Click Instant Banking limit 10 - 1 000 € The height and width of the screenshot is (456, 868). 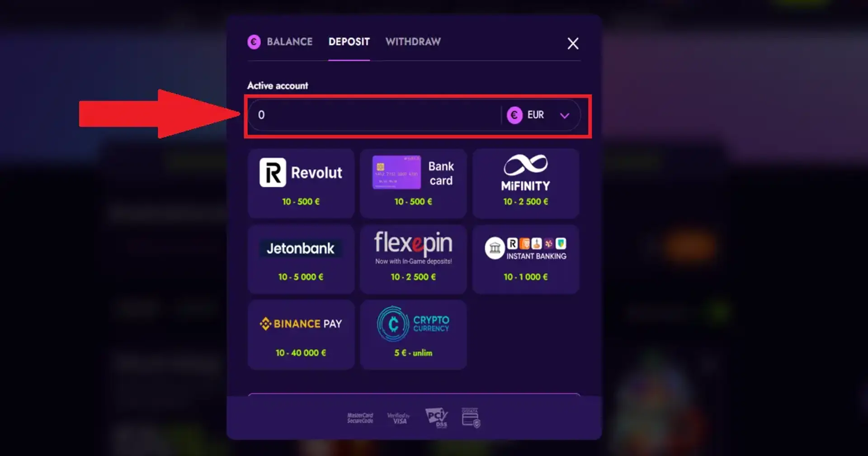pyautogui.click(x=526, y=276)
